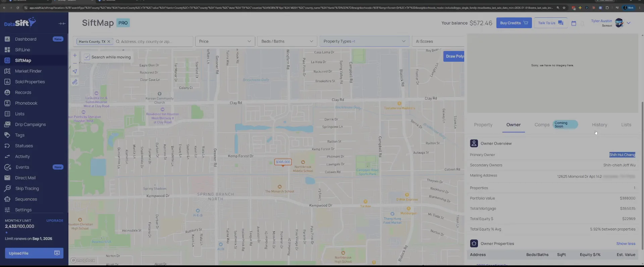Click the Upload File button

click(x=34, y=253)
